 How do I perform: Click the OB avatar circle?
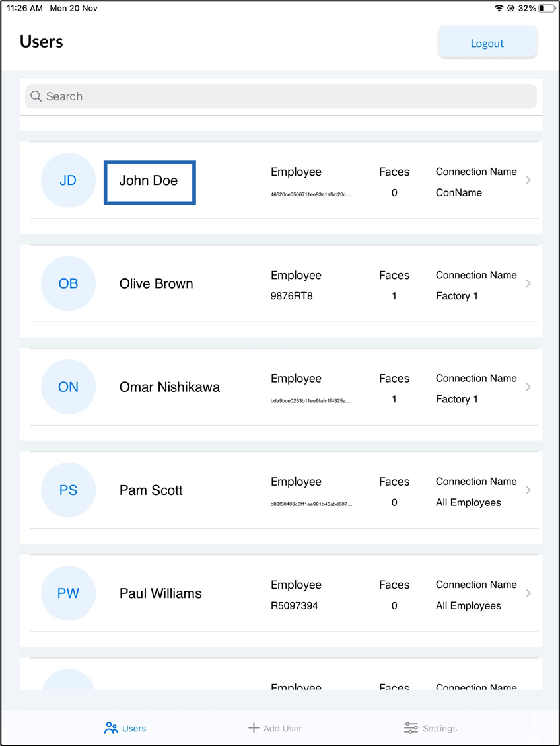[69, 283]
